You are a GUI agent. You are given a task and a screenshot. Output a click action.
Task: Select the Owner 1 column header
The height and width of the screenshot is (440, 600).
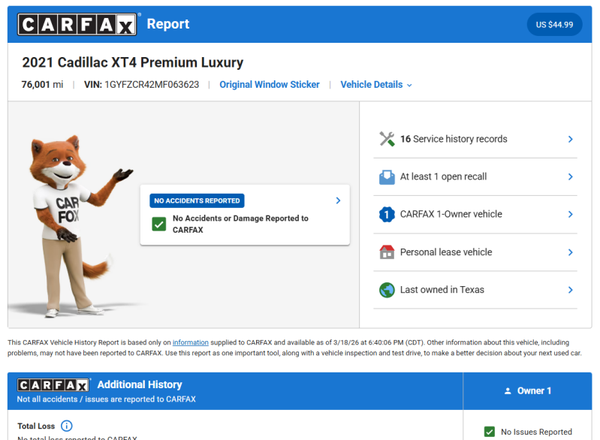(x=527, y=391)
